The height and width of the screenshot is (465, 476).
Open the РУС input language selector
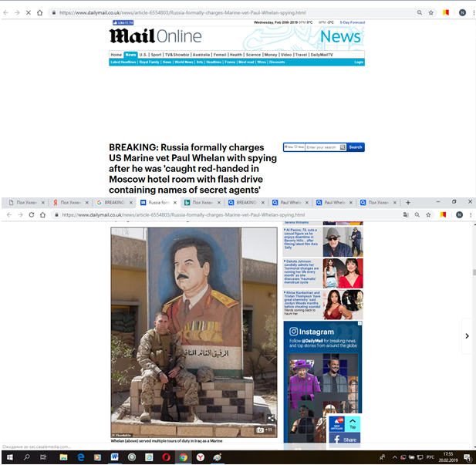pos(430,457)
